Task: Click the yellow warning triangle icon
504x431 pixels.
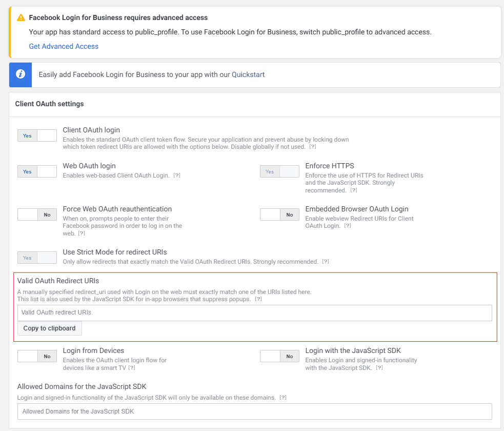Action: tap(21, 18)
